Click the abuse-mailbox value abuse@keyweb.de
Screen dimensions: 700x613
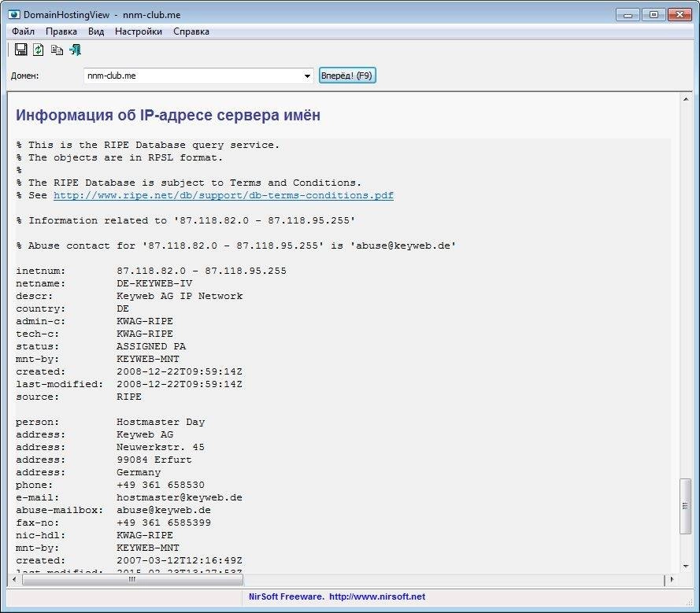tap(164, 510)
